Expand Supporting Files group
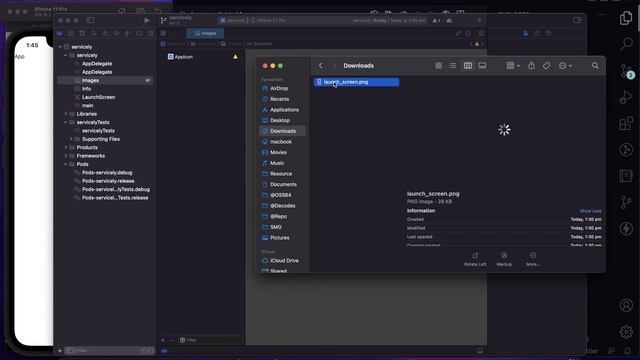 (x=71, y=139)
